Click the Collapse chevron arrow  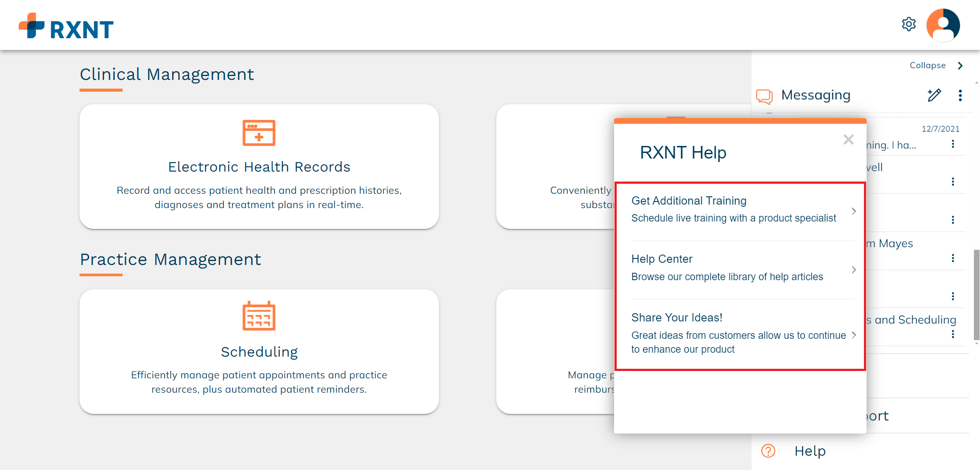click(960, 66)
